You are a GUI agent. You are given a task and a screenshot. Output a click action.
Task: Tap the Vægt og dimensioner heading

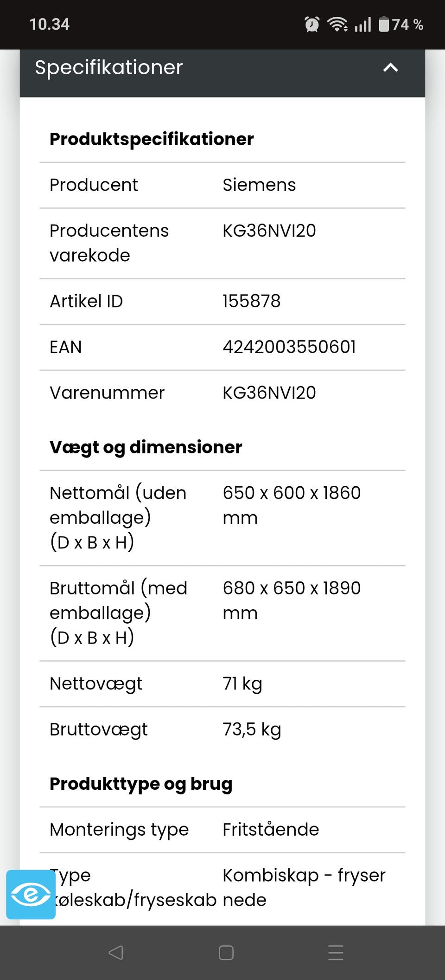[146, 447]
